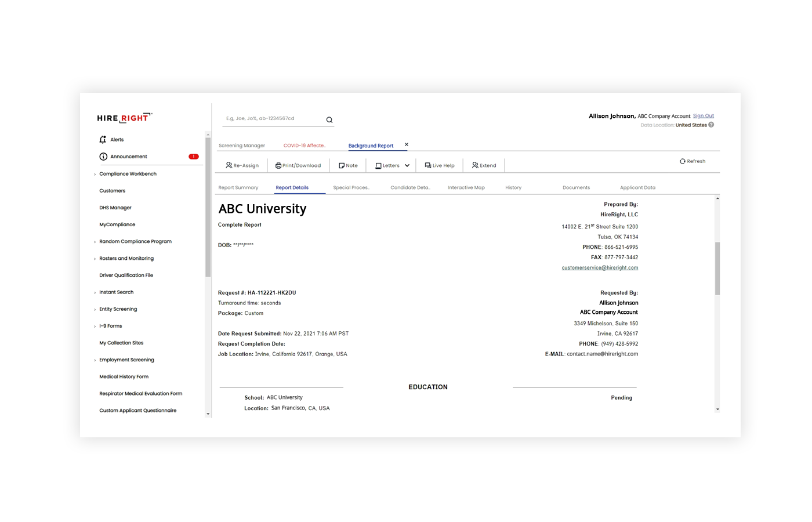
Task: Open the Letters dropdown chevron
Action: click(x=407, y=165)
